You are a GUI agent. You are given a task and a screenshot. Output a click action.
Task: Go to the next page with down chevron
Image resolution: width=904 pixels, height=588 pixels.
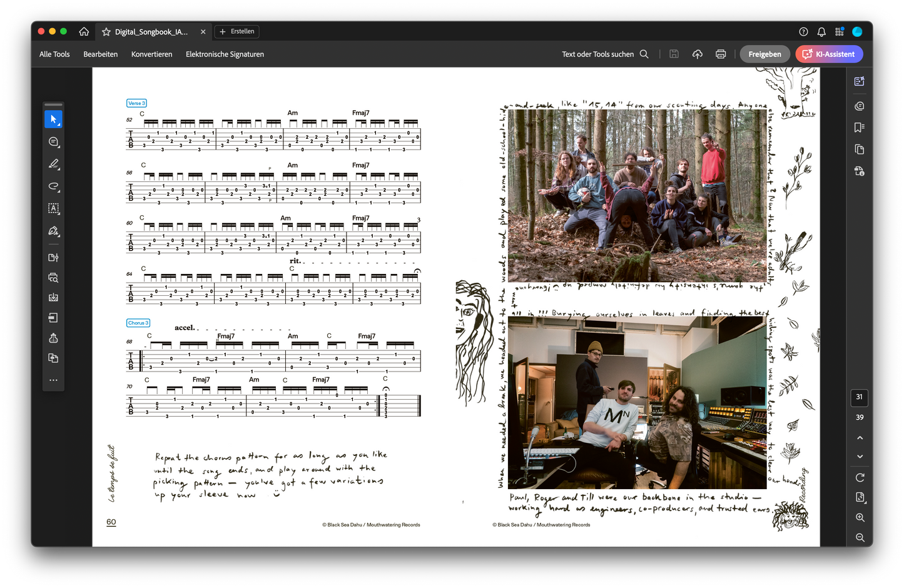pos(860,457)
